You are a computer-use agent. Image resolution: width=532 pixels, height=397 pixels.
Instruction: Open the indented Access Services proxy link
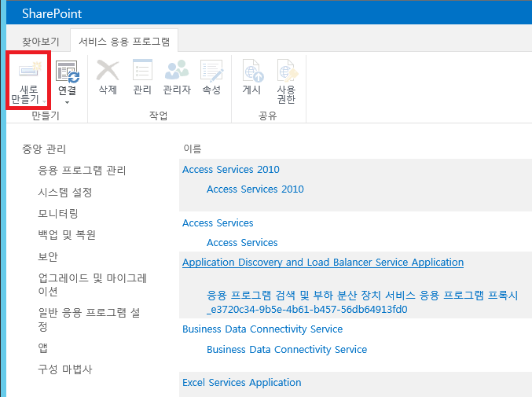point(242,243)
